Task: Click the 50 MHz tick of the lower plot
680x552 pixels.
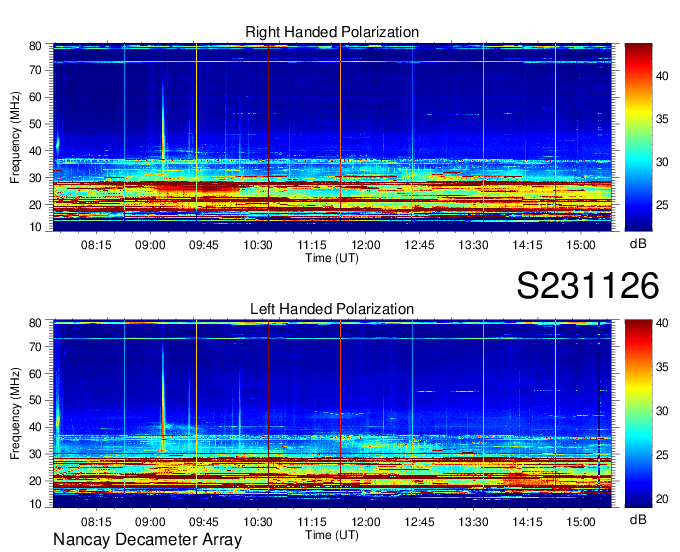Action: [35, 400]
